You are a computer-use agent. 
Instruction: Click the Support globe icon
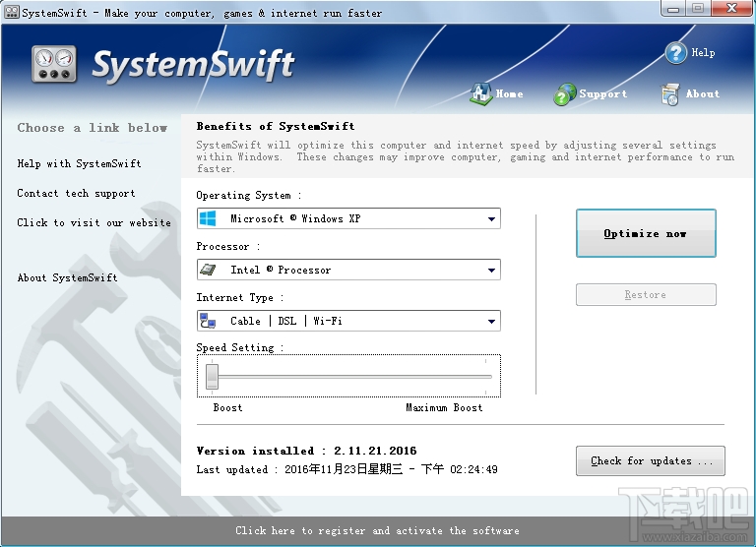[565, 94]
